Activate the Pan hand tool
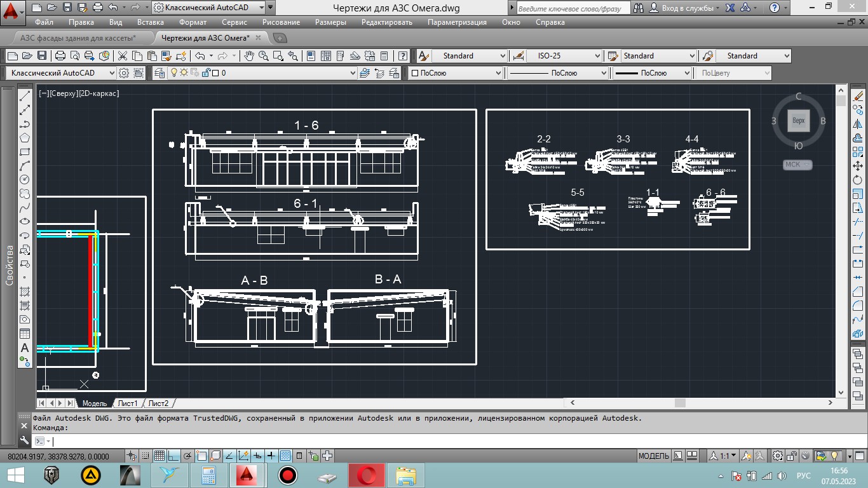 coord(249,56)
